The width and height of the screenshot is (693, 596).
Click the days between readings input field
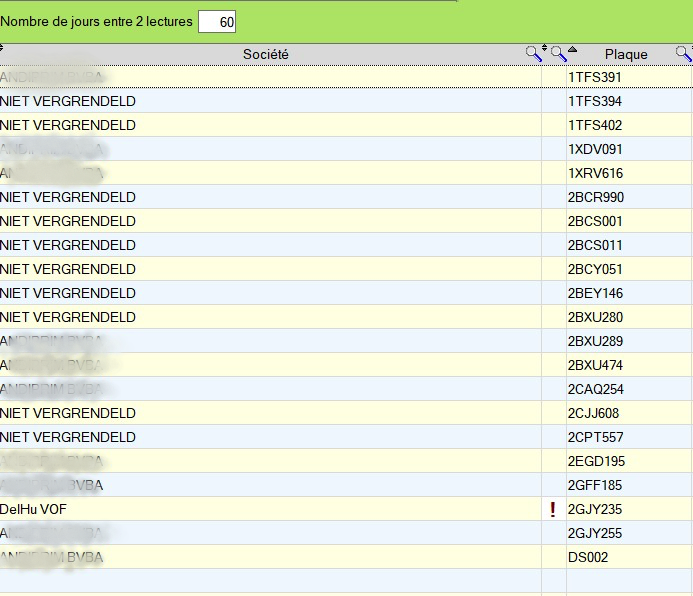coord(217,21)
